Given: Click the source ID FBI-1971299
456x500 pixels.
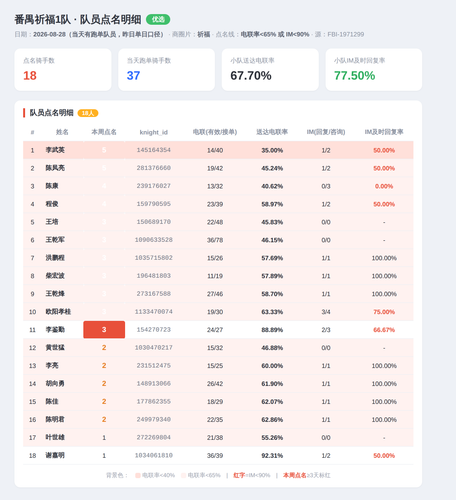Looking at the screenshot, I should click(x=346, y=34).
